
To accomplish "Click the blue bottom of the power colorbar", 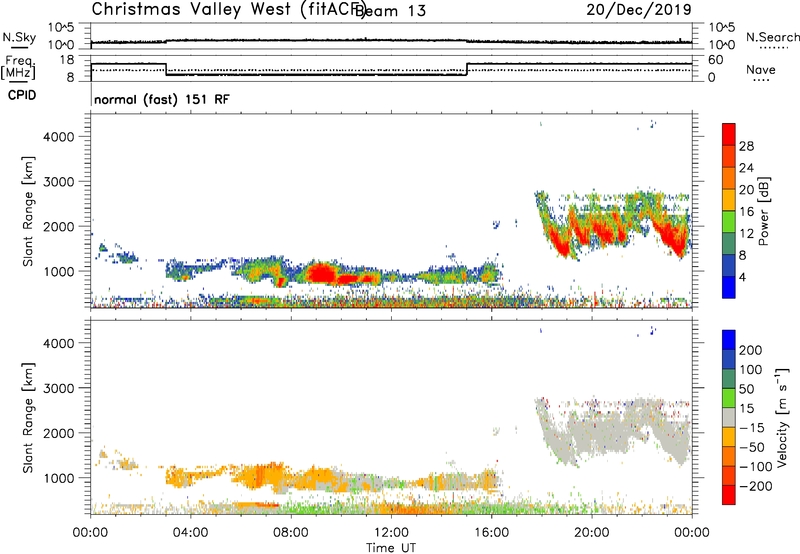I will (729, 287).
